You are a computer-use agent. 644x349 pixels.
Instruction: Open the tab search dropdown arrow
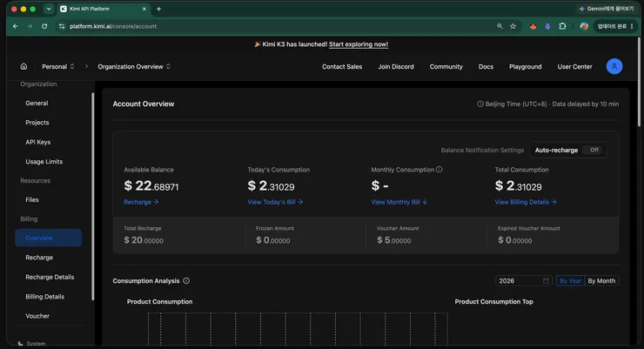pos(49,9)
